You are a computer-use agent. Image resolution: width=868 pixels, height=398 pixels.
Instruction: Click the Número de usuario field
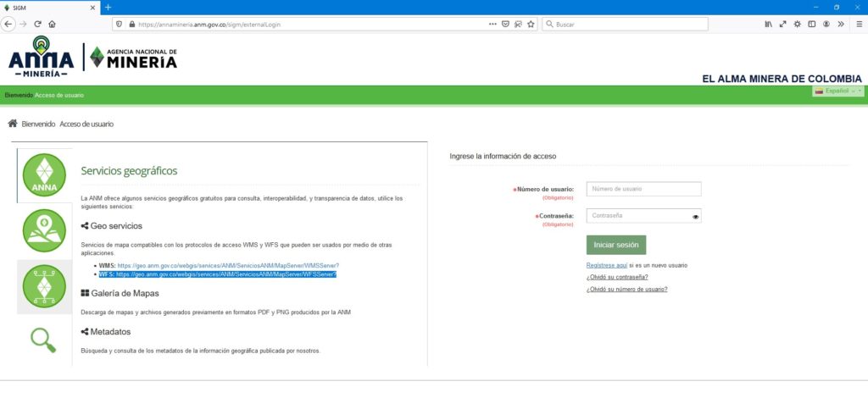pos(643,189)
